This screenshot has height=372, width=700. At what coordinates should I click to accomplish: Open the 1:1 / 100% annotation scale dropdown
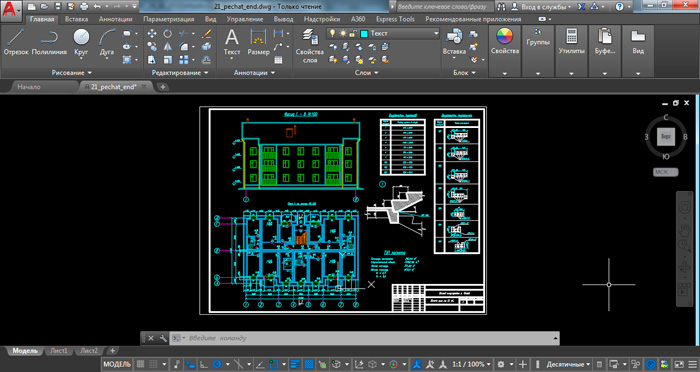pos(471,364)
